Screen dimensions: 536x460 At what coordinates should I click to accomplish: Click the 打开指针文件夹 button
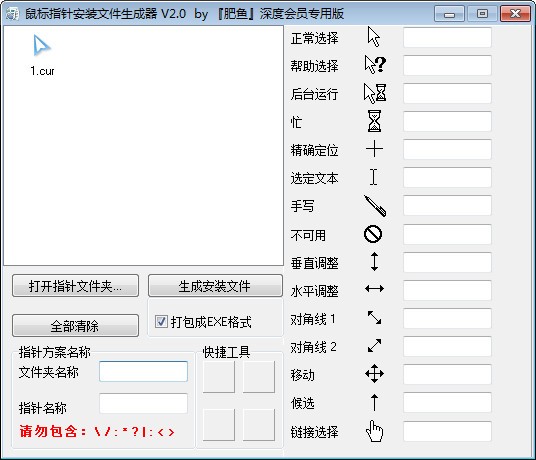point(75,286)
